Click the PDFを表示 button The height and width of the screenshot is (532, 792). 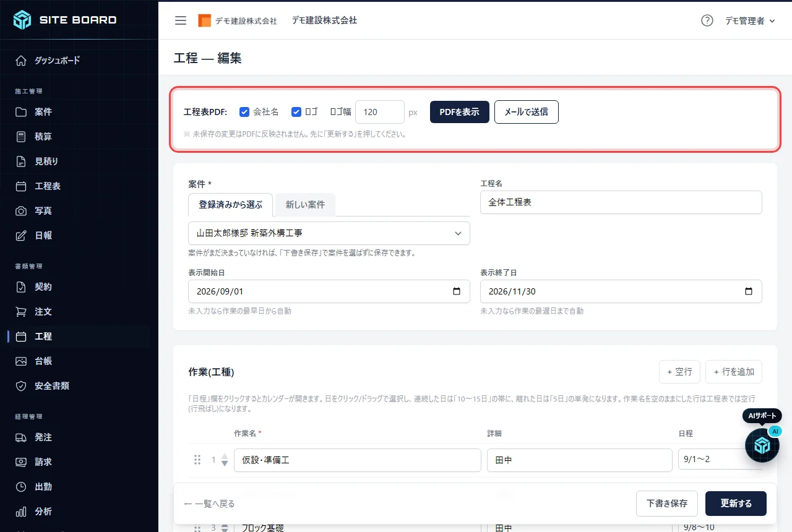pyautogui.click(x=460, y=112)
